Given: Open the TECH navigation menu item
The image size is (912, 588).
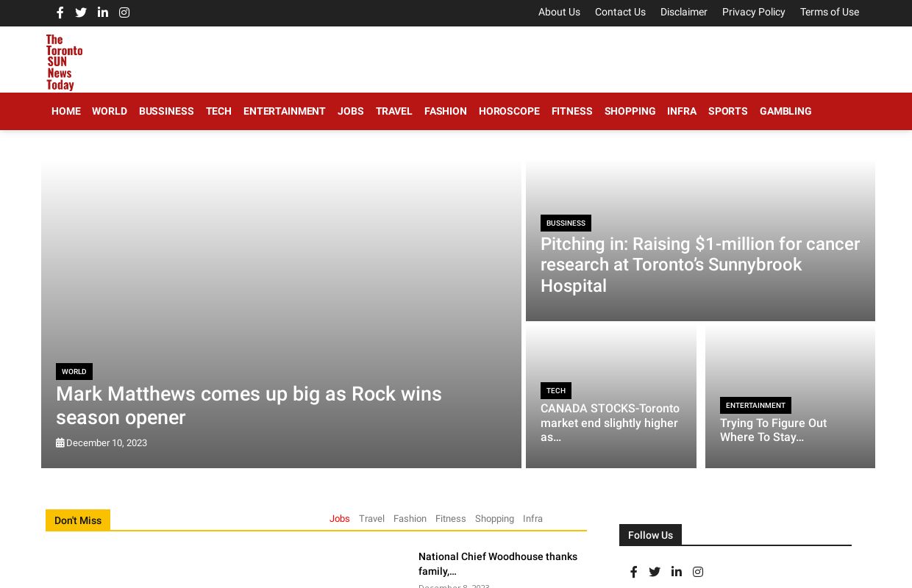Looking at the screenshot, I should [218, 112].
